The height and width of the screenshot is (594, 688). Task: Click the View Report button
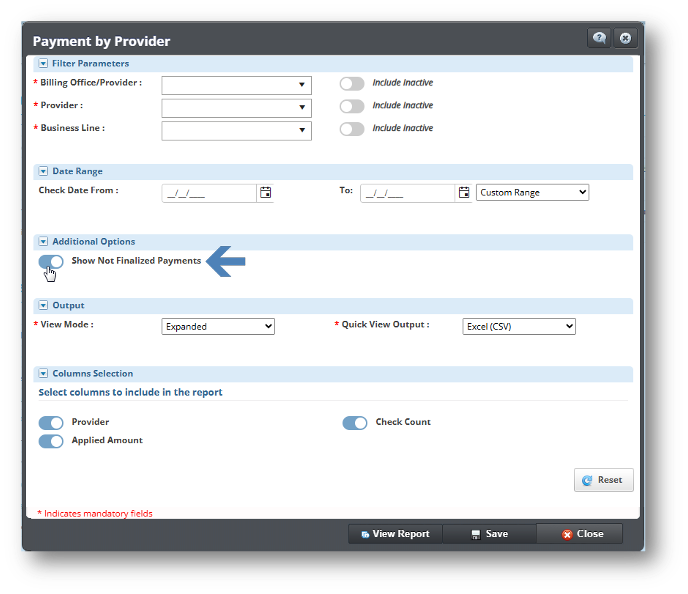[395, 534]
